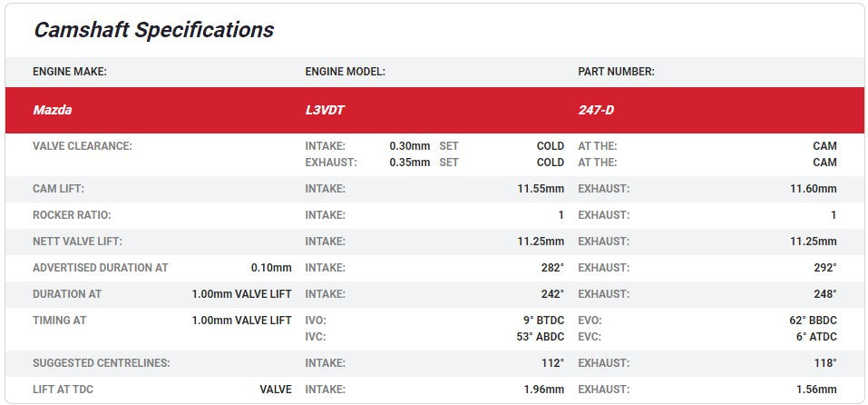Click the 'SUGGESTED CENTRELINES:' row label

point(102,363)
